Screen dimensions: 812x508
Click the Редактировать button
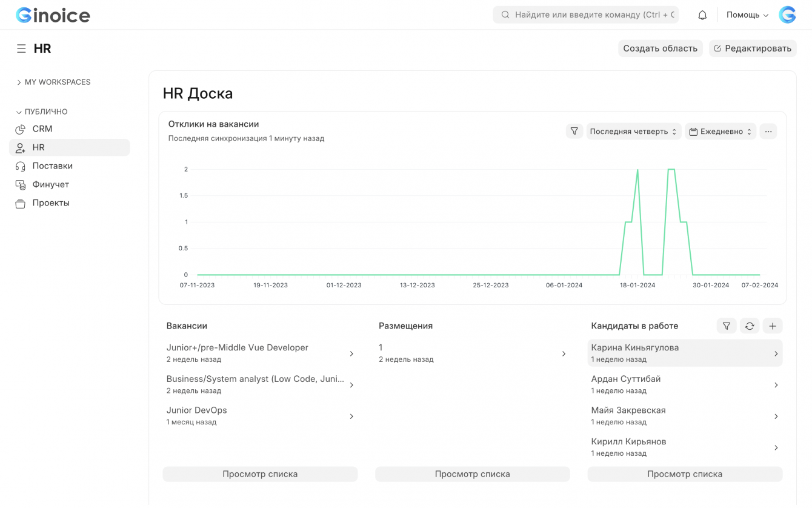pyautogui.click(x=752, y=48)
